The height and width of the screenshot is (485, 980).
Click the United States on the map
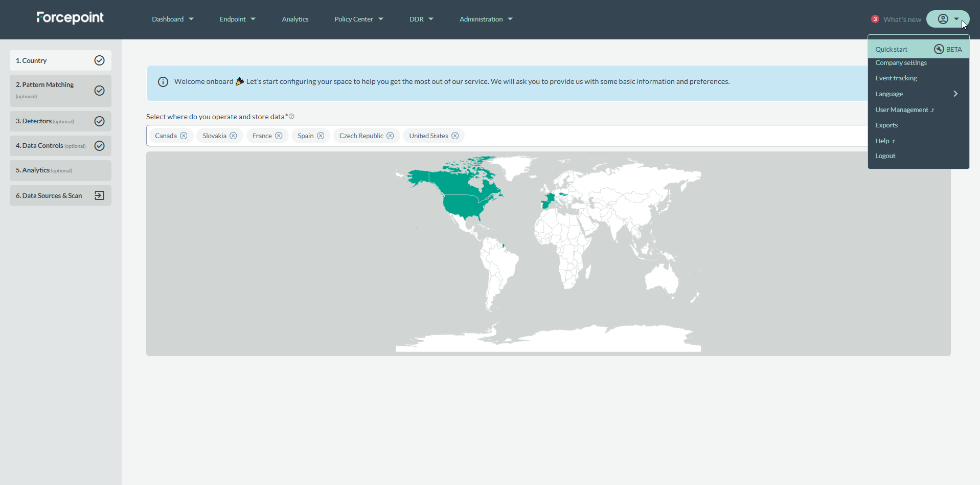click(463, 205)
